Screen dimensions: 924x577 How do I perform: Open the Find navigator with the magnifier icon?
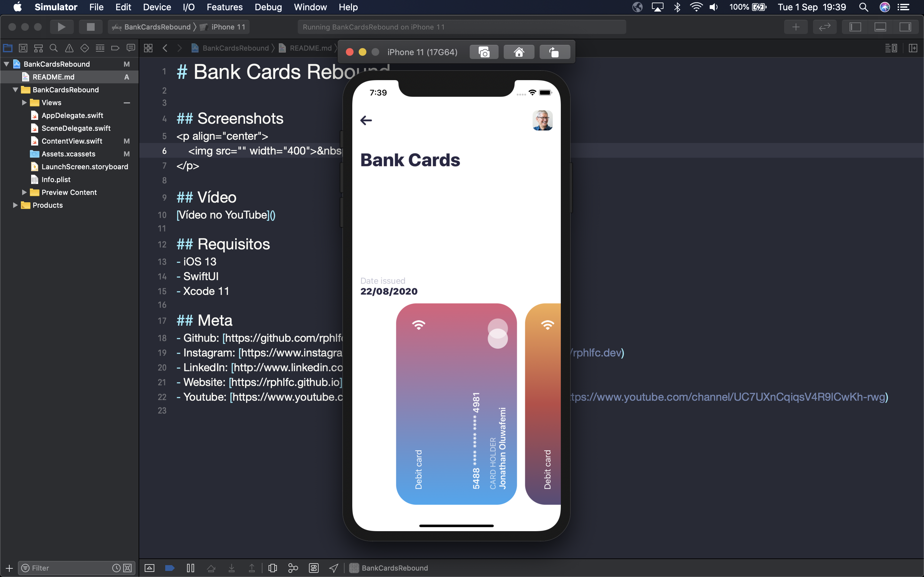coord(54,48)
